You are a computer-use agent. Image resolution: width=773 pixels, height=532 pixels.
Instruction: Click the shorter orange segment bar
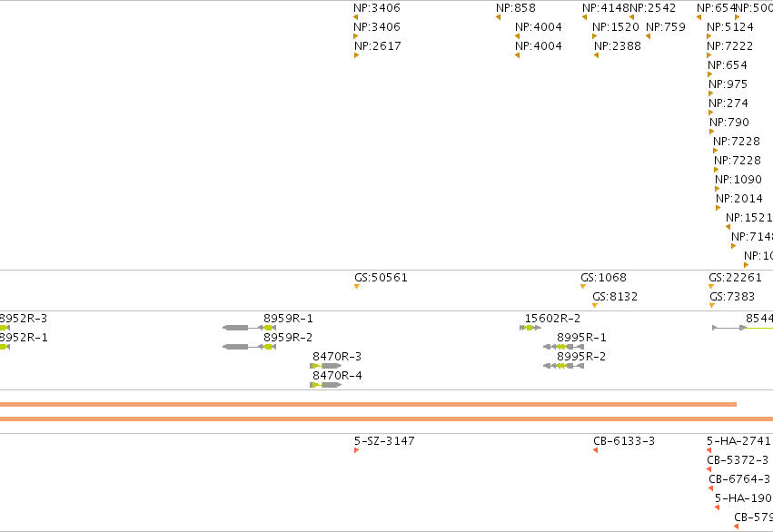tap(368, 404)
